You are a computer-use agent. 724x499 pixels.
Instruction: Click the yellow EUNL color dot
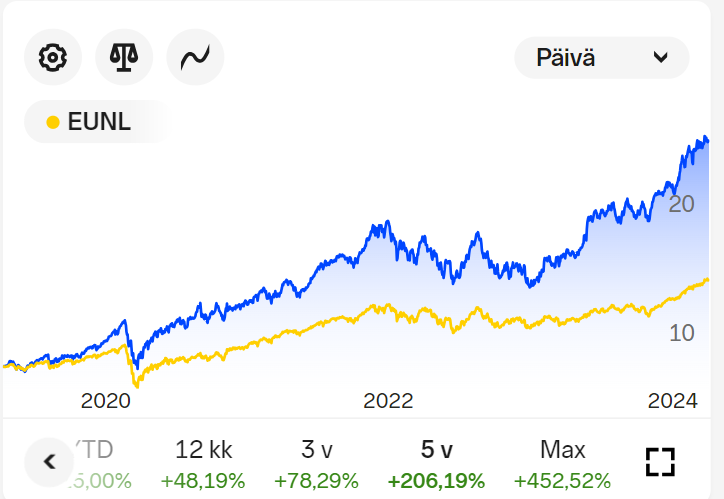tap(54, 123)
